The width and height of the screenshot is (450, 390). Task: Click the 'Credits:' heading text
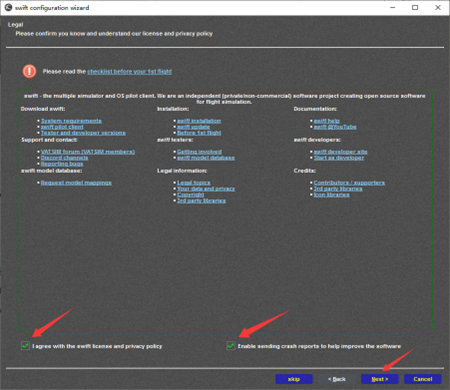point(305,171)
